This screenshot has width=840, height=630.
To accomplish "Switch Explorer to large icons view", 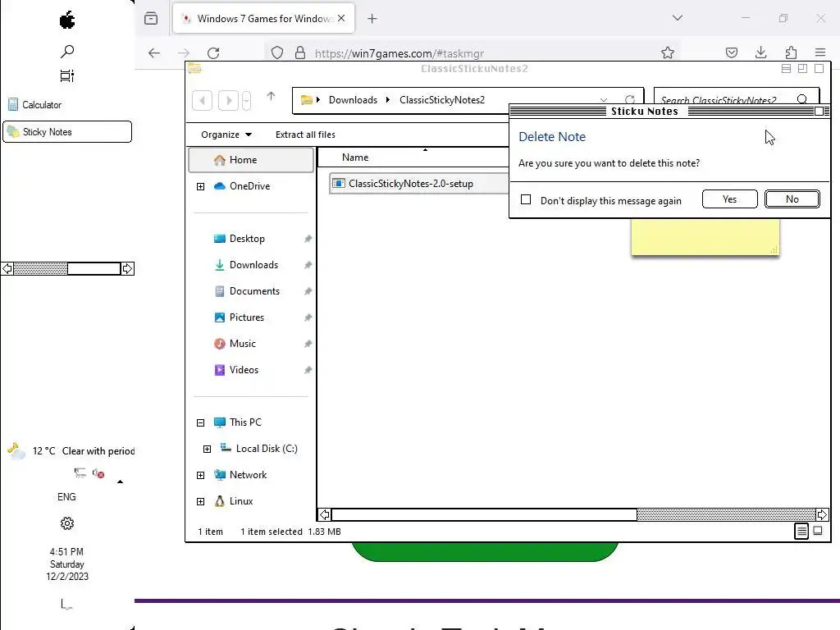I will [x=818, y=531].
